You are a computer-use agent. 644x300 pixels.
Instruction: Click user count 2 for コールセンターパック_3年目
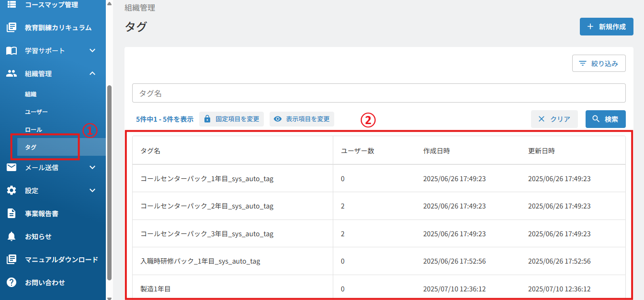[343, 234]
